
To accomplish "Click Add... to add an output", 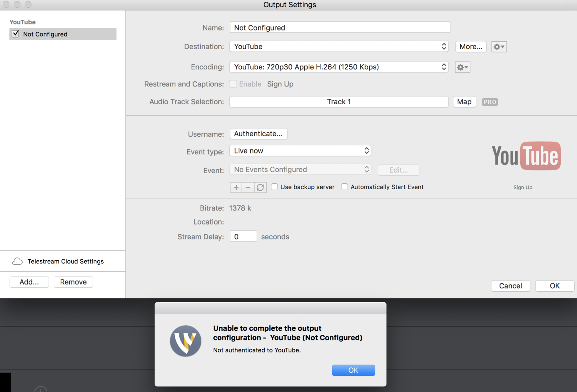I will tap(29, 282).
